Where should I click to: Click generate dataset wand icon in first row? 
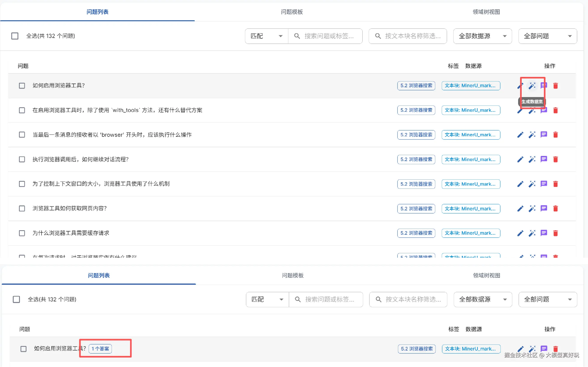point(532,86)
